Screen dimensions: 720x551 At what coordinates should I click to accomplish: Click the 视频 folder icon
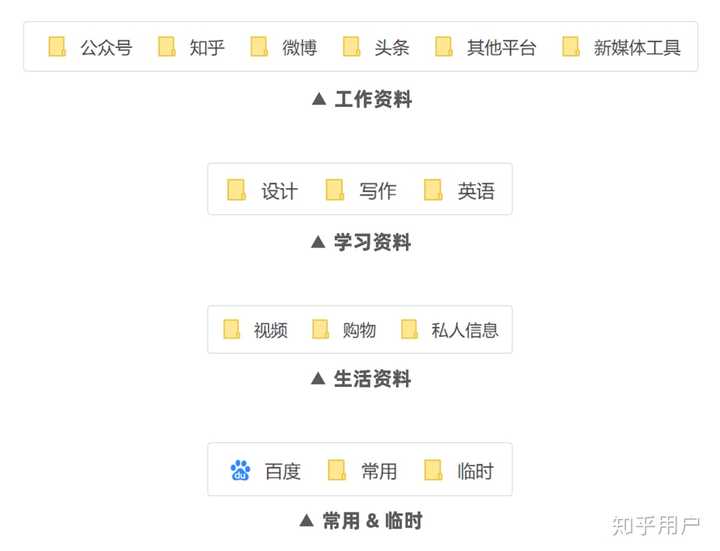(232, 329)
